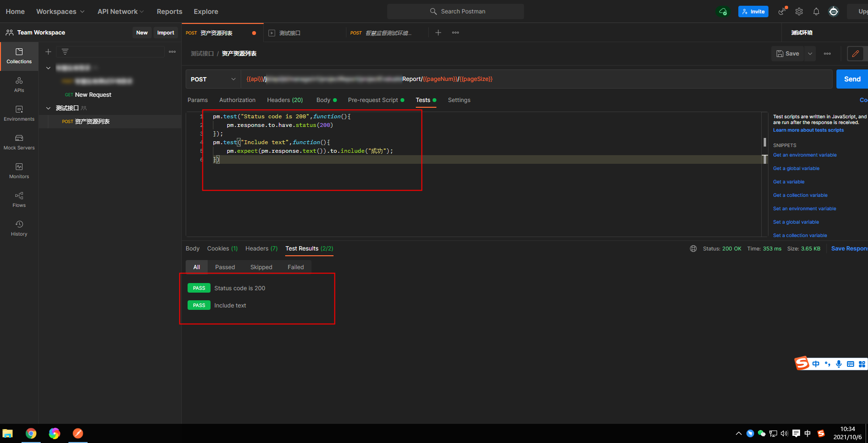
Task: Filter test results by Failed
Action: pyautogui.click(x=296, y=267)
